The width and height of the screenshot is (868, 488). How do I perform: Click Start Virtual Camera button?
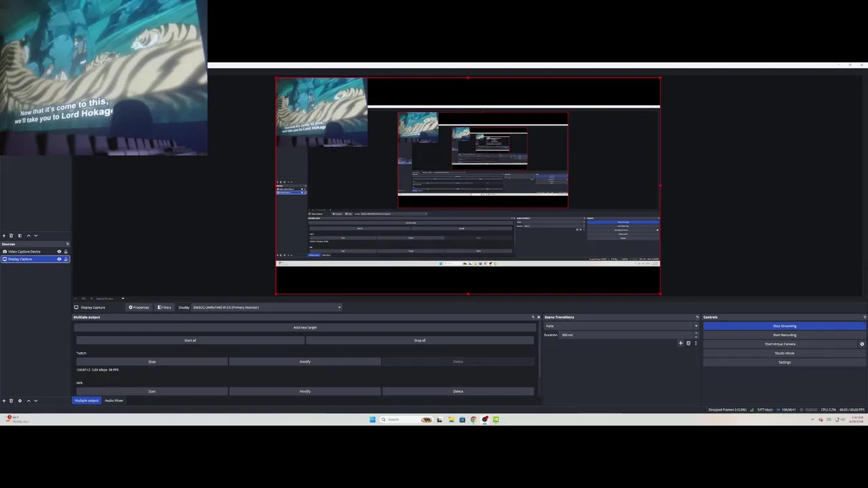pyautogui.click(x=781, y=344)
